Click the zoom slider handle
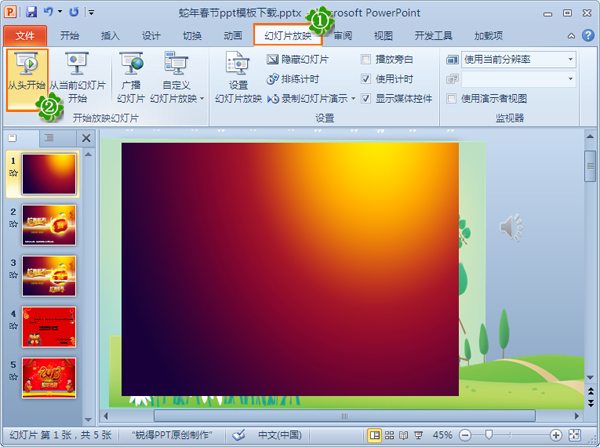Image resolution: width=600 pixels, height=447 pixels. coord(489,435)
